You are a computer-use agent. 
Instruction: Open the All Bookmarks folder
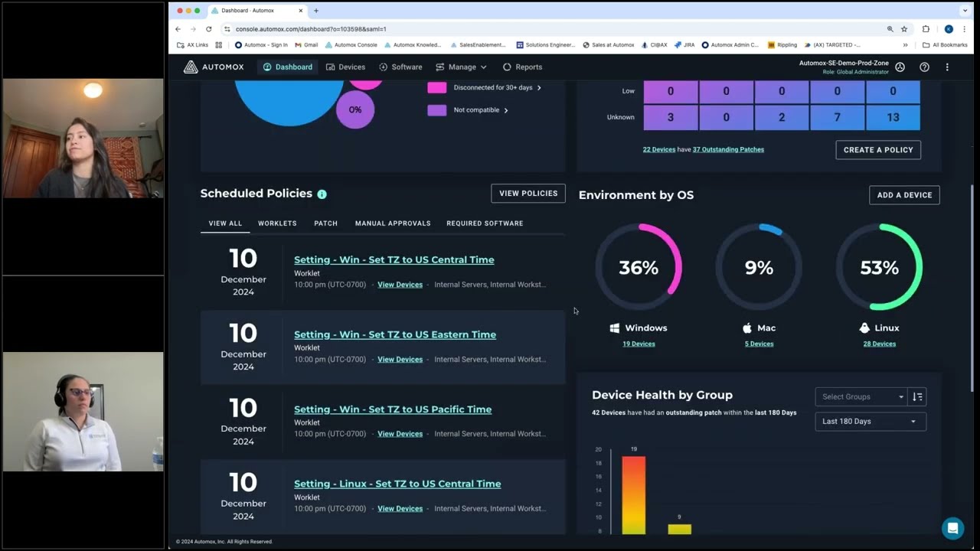click(945, 45)
